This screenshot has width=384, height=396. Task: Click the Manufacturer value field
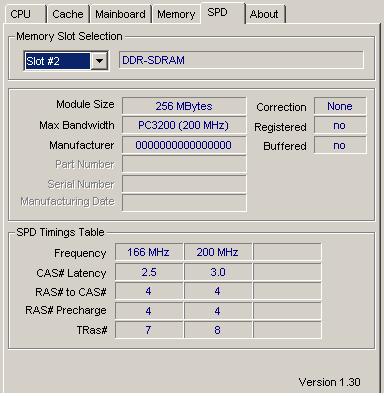[x=184, y=145]
